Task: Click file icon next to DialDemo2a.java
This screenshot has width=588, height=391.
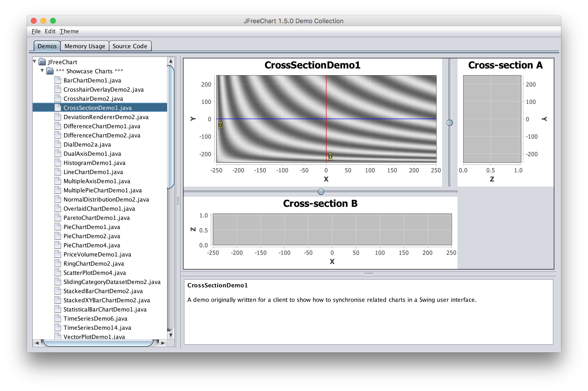Action: (x=58, y=144)
